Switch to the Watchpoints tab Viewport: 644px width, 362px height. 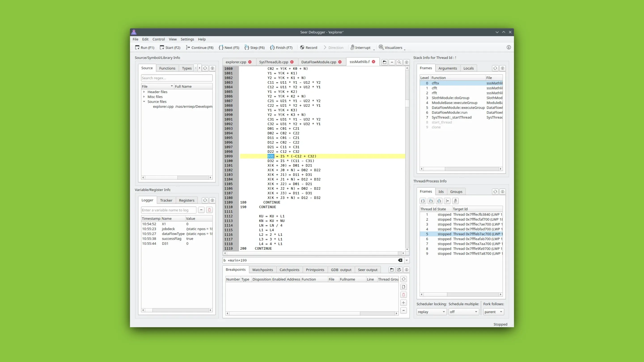point(262,270)
